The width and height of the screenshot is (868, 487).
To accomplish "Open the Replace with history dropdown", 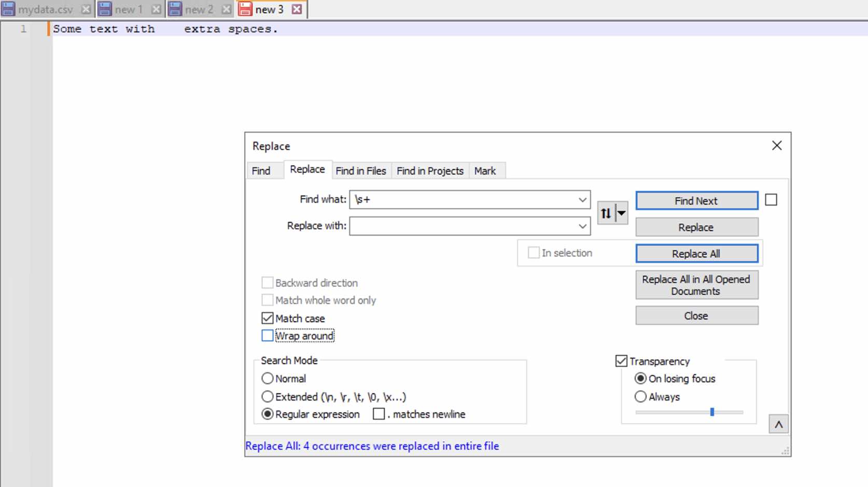I will (582, 226).
